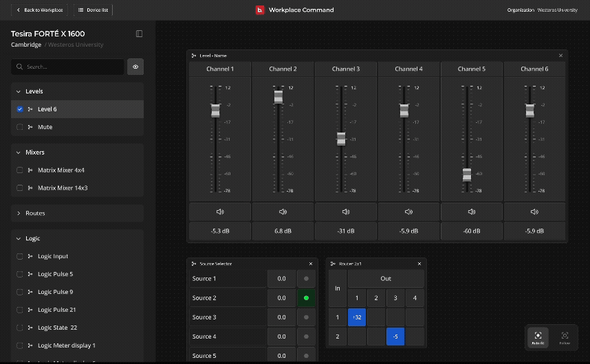Mute Channel 1 speaker icon
This screenshot has width=590, height=364.
pyautogui.click(x=220, y=212)
